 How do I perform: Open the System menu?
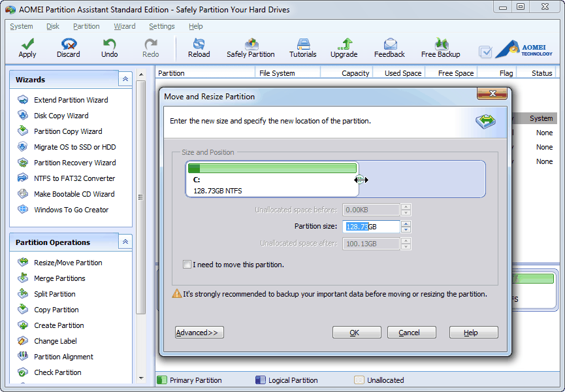click(x=22, y=26)
